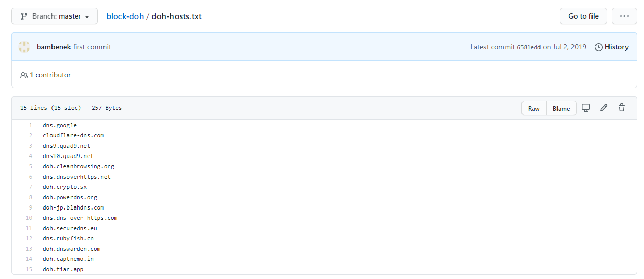Open the block-doh repository link
The image size is (644, 279).
125,16
